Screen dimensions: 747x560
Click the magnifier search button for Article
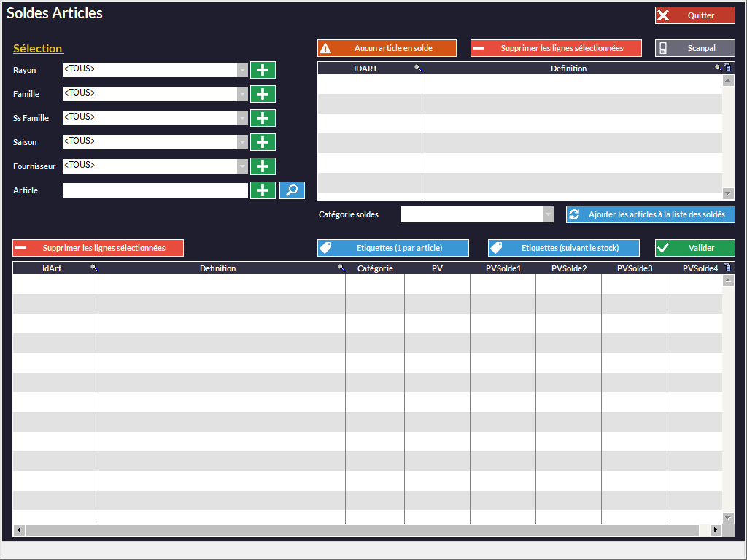[292, 190]
